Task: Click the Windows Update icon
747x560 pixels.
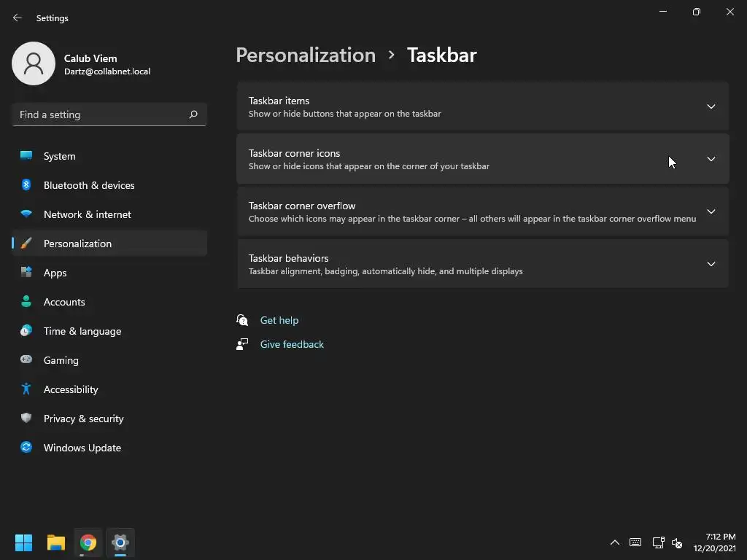Action: pyautogui.click(x=26, y=448)
